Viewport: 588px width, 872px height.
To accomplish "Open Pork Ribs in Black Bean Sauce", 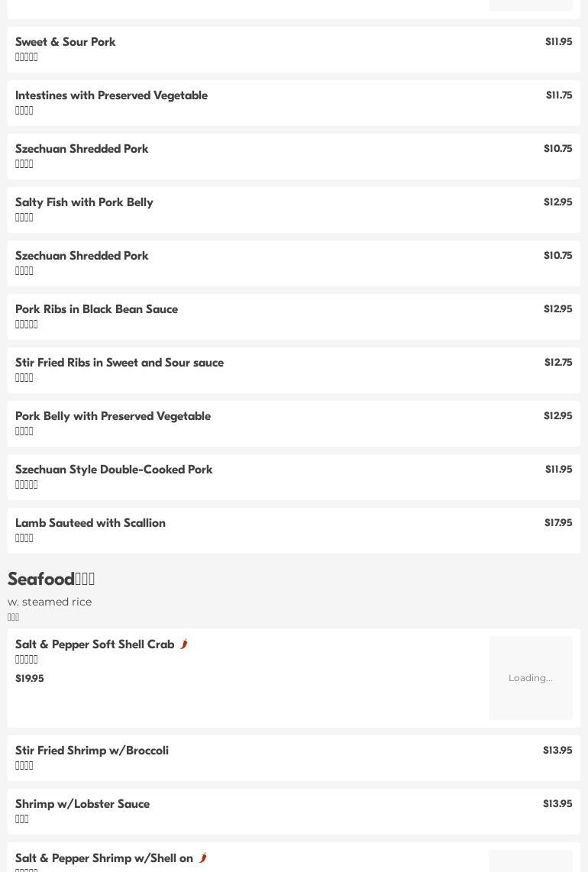I will [x=96, y=309].
